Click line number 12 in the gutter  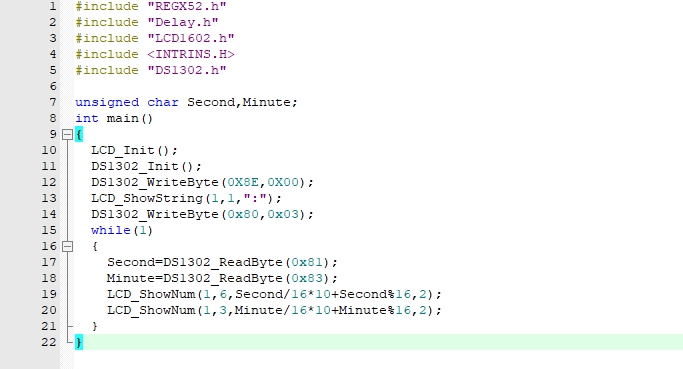pos(49,182)
